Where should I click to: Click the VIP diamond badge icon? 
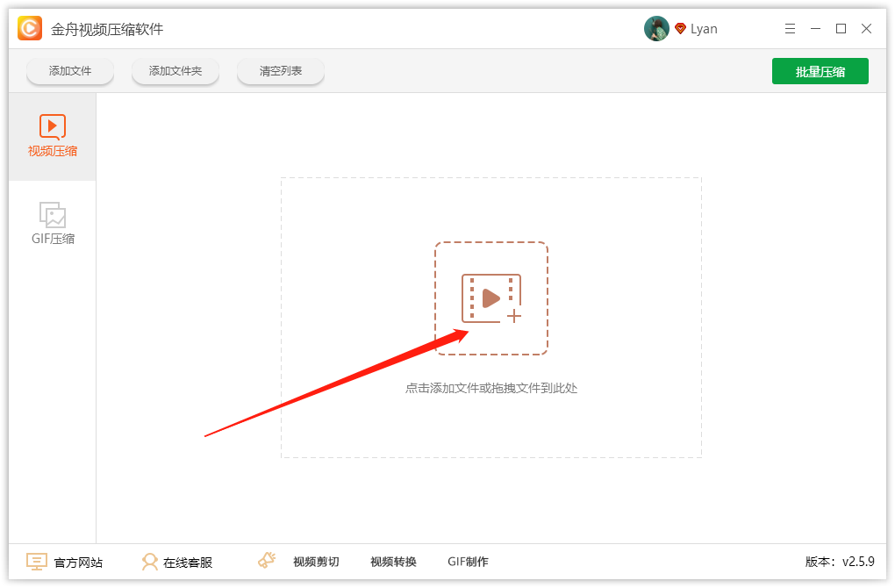click(x=680, y=29)
